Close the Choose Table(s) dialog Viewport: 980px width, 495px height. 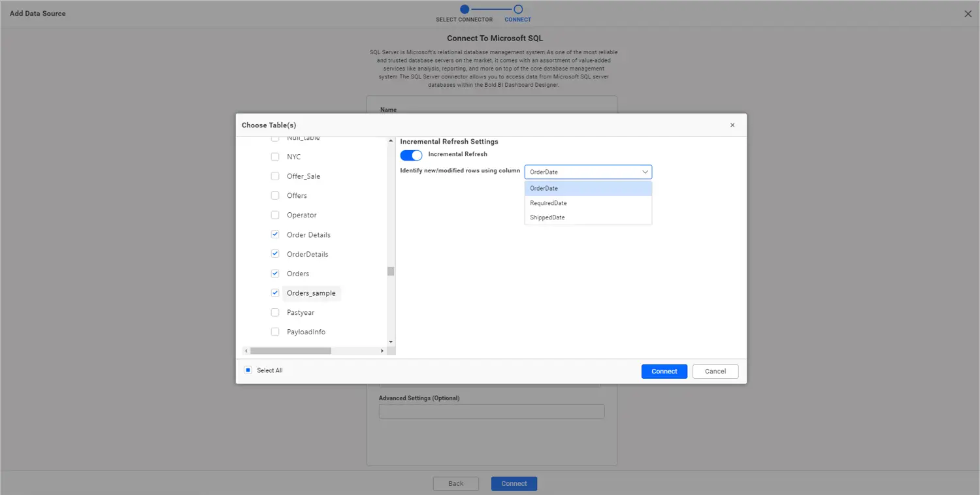[x=732, y=125]
